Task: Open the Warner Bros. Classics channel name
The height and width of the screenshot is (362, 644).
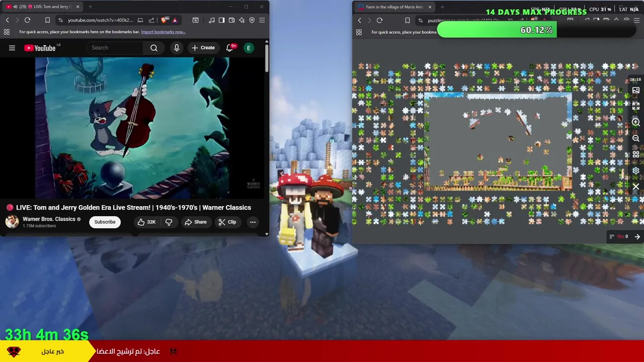Action: [x=49, y=219]
